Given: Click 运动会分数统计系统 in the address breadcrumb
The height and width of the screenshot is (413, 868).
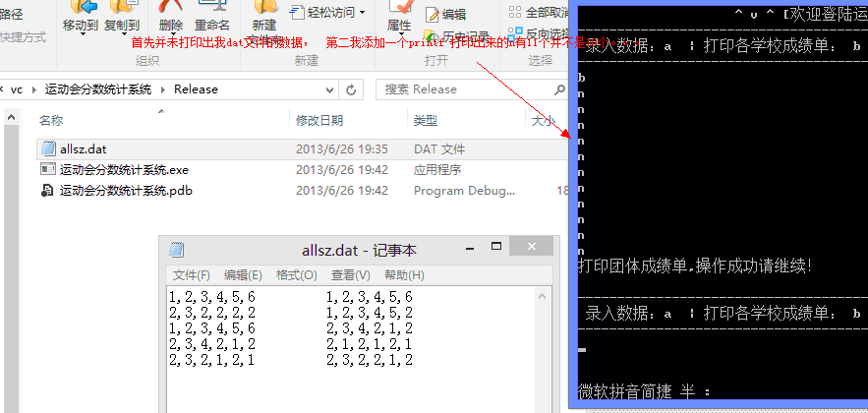Looking at the screenshot, I should pos(98,89).
